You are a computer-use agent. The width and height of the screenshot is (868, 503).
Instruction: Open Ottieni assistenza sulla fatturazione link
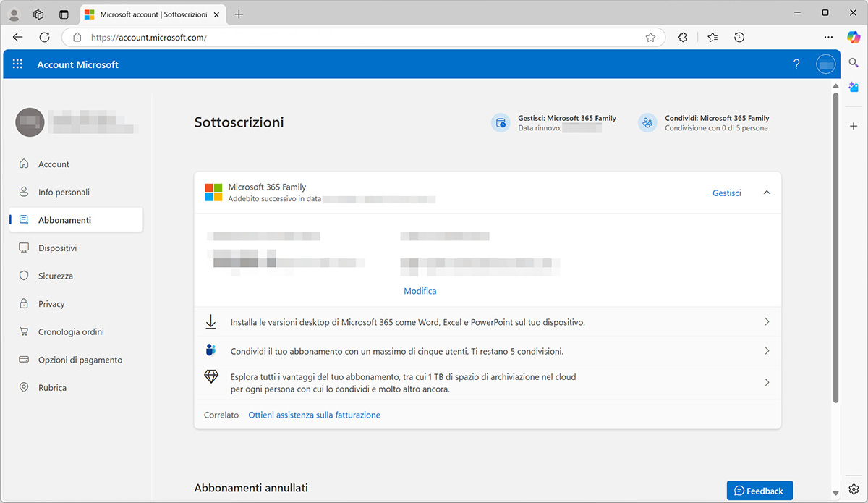point(314,415)
